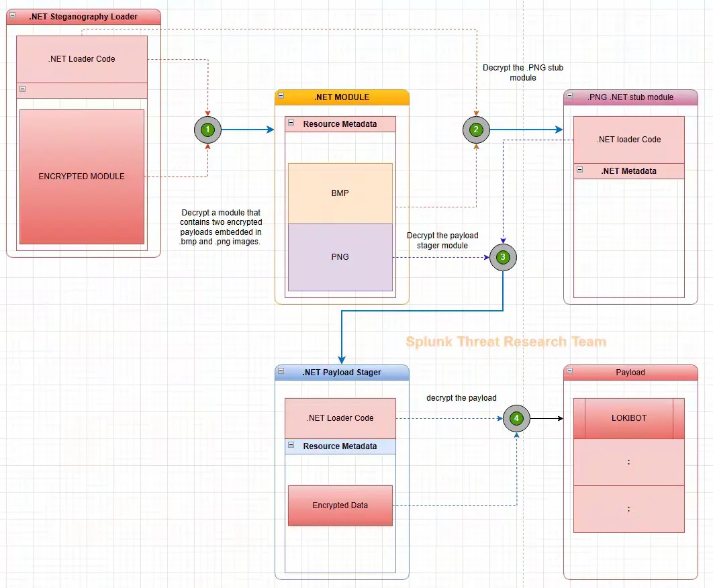Select the green step marker 1
This screenshot has width=713, height=588.
207,130
